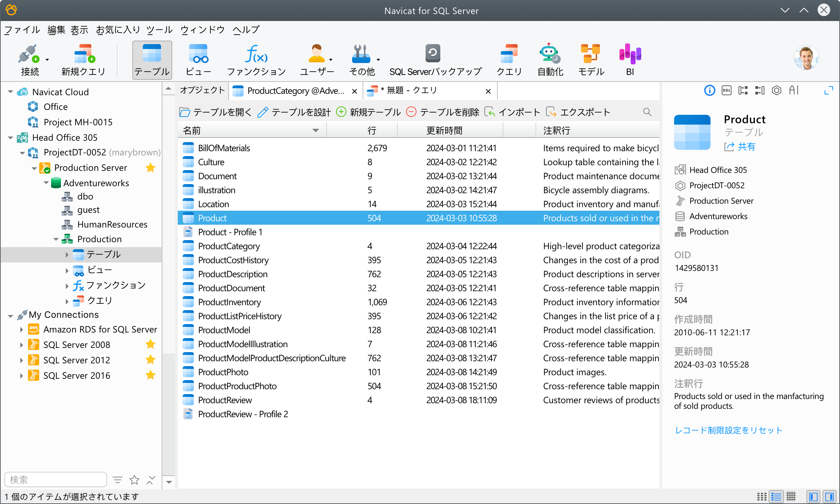Expand the SQL Server 2016 connection
840x504 pixels.
click(x=21, y=376)
